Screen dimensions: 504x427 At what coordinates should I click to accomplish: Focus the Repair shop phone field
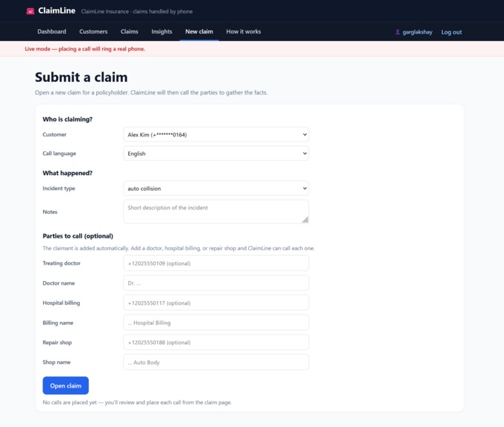(x=216, y=343)
